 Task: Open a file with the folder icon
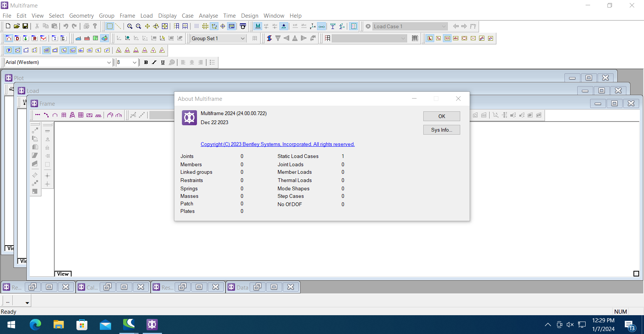tap(17, 26)
